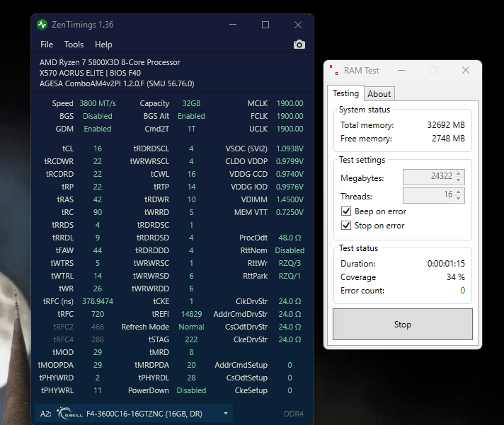Image resolution: width=504 pixels, height=425 pixels.
Task: Click the VSOC (SVI2) value 1.0938V
Action: tap(290, 149)
